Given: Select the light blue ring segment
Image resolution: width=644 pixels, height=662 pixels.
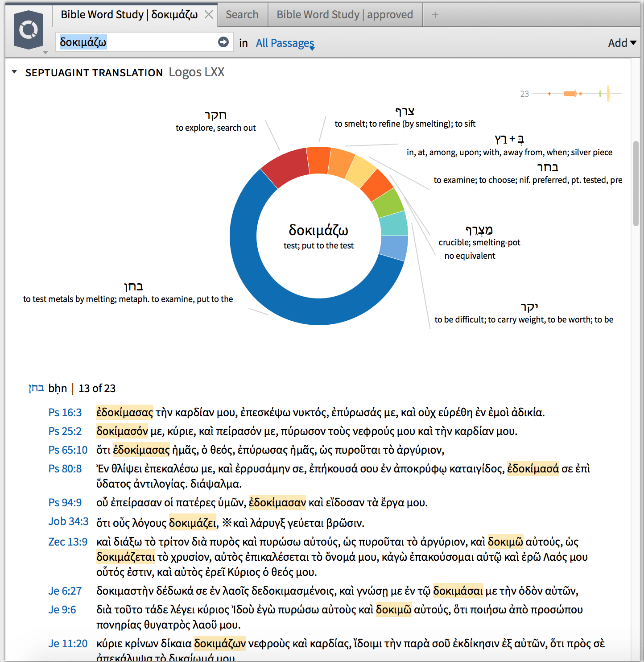Looking at the screenshot, I should (394, 248).
